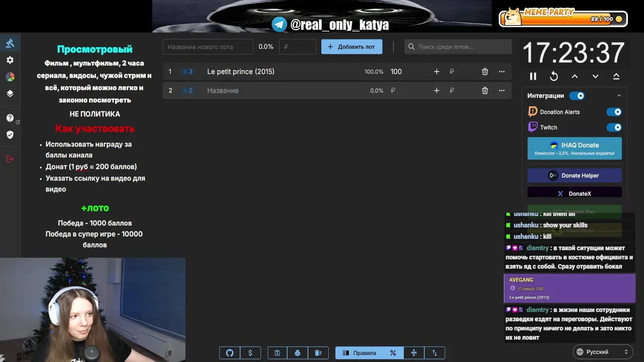Focus the new lot ruble amount field
Viewport: 644px width, 362px height.
297,47
